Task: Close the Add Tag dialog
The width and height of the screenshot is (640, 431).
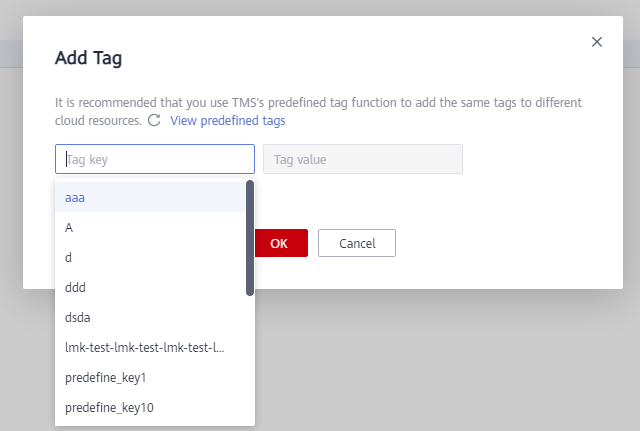Action: tap(597, 42)
